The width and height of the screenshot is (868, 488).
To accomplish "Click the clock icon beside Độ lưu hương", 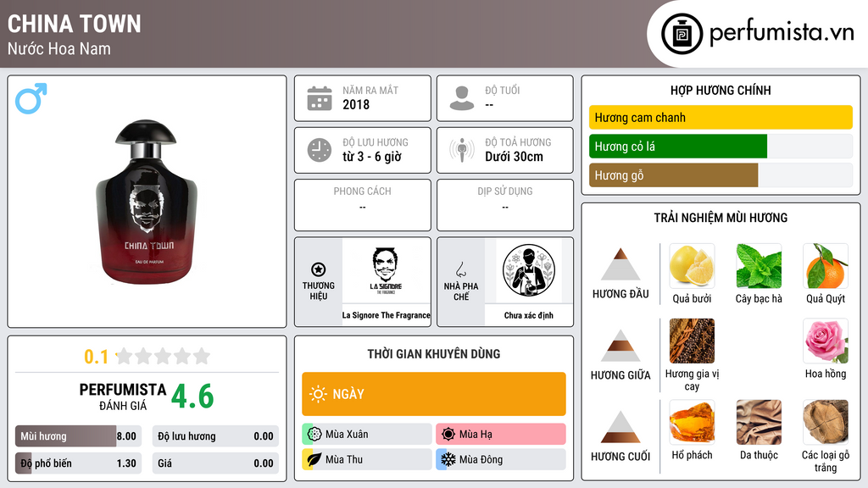I will tap(320, 150).
